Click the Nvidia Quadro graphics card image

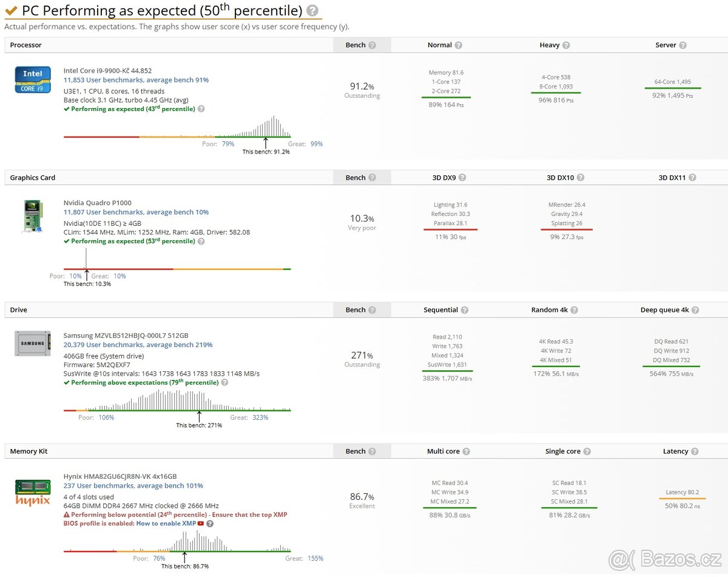[x=33, y=217]
